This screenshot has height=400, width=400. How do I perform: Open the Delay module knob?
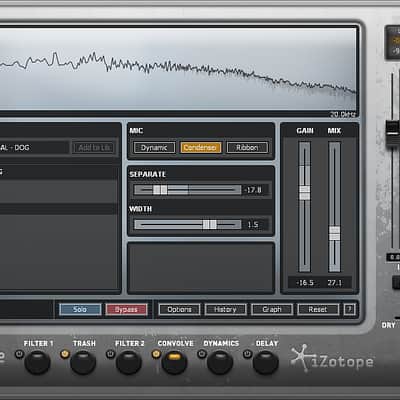tap(266, 362)
